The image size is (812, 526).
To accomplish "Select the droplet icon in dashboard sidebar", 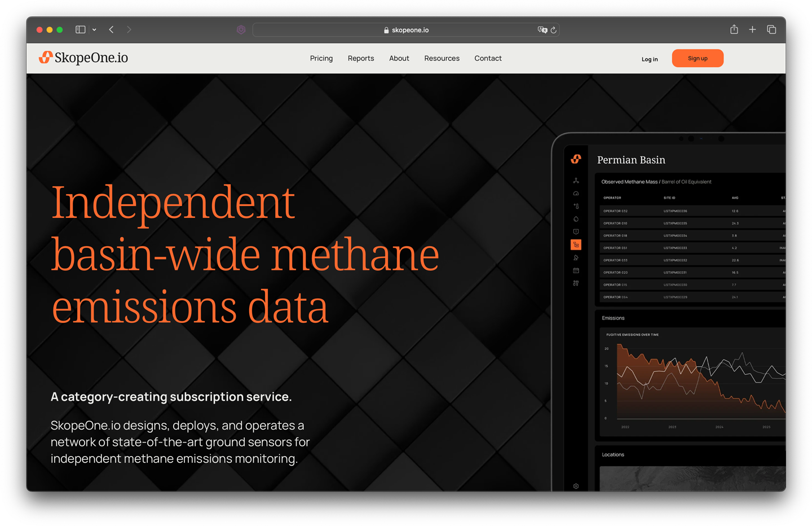I will 576,219.
